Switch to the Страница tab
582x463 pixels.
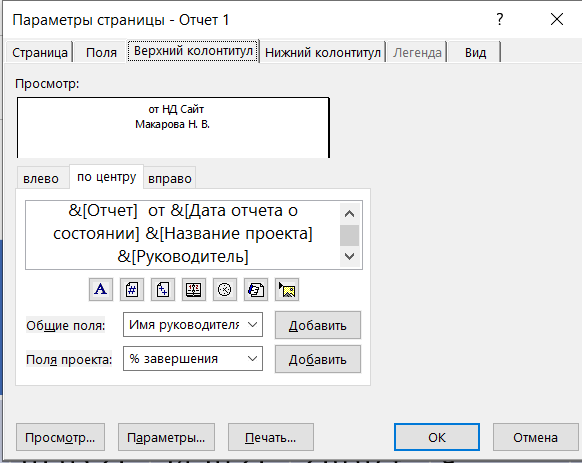click(x=40, y=52)
